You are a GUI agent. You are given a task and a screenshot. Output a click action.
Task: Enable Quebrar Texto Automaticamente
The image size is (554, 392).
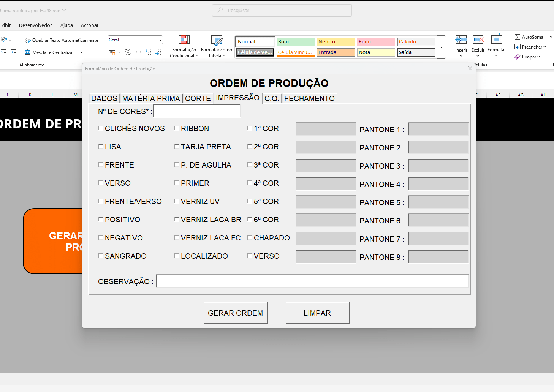pos(62,40)
